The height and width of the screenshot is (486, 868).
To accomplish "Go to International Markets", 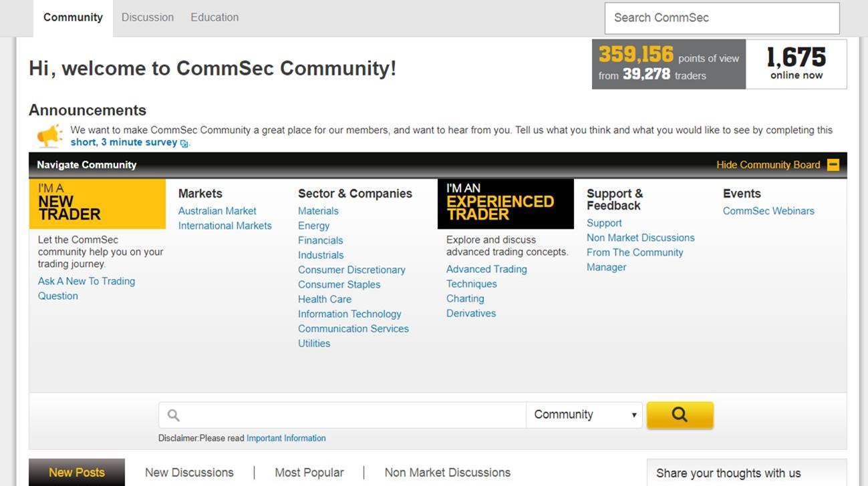I will point(225,226).
